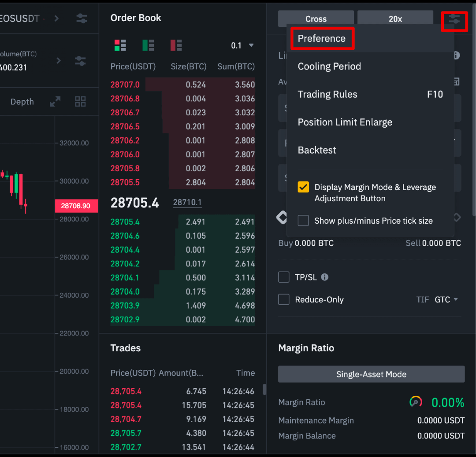Select Preference from the settings menu
This screenshot has height=457, width=476.
point(322,38)
